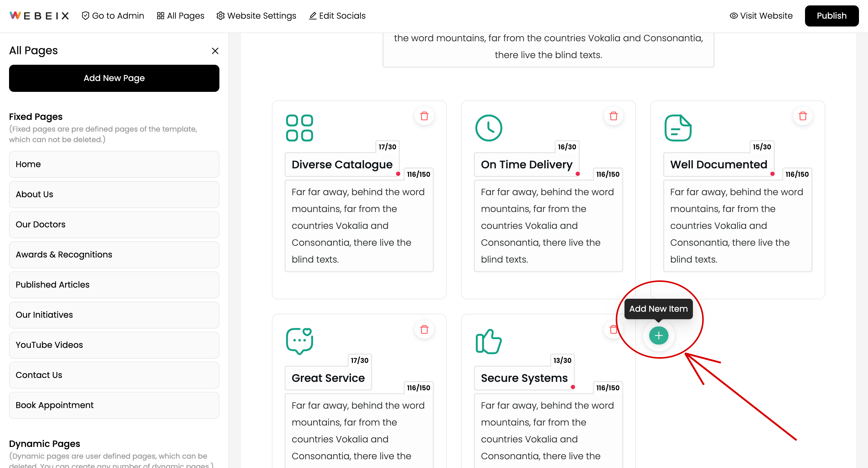
Task: Delete the Well Documented card
Action: pos(803,116)
